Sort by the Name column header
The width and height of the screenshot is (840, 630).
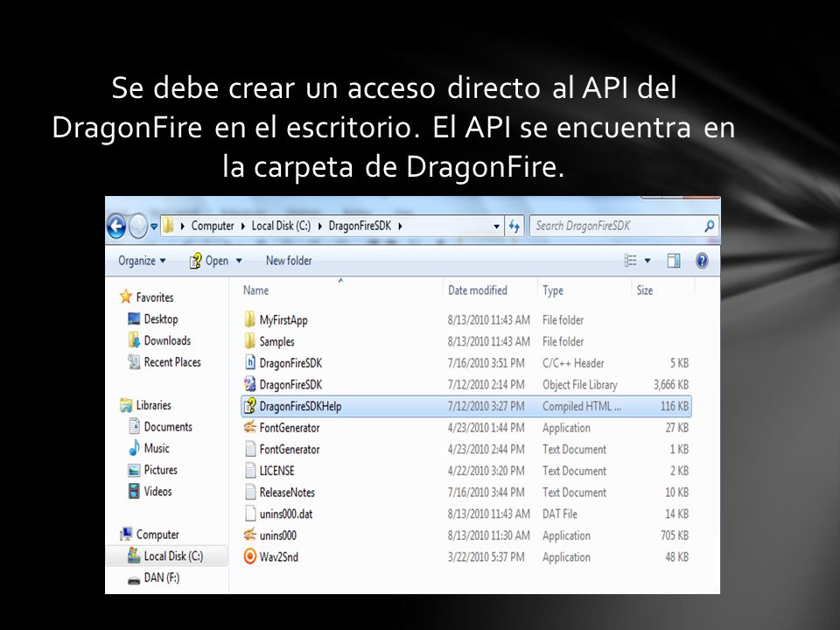[255, 290]
